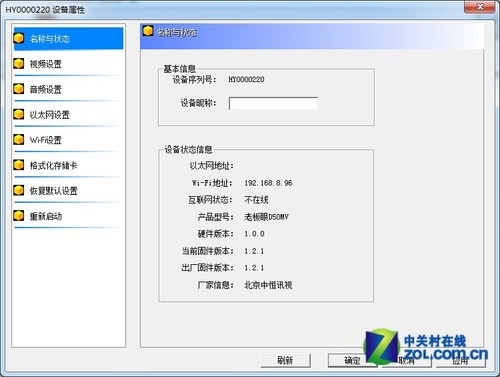Click the 出厂固件版本 value 1.2.1

(254, 268)
